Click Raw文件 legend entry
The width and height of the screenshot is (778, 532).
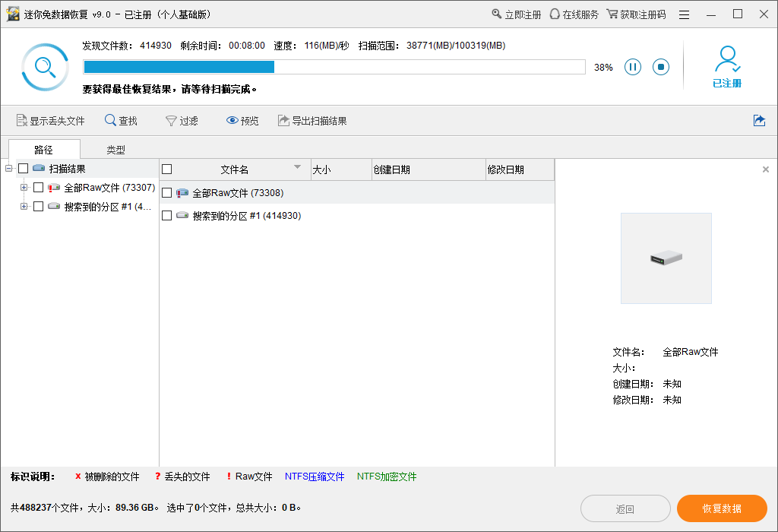(x=249, y=477)
